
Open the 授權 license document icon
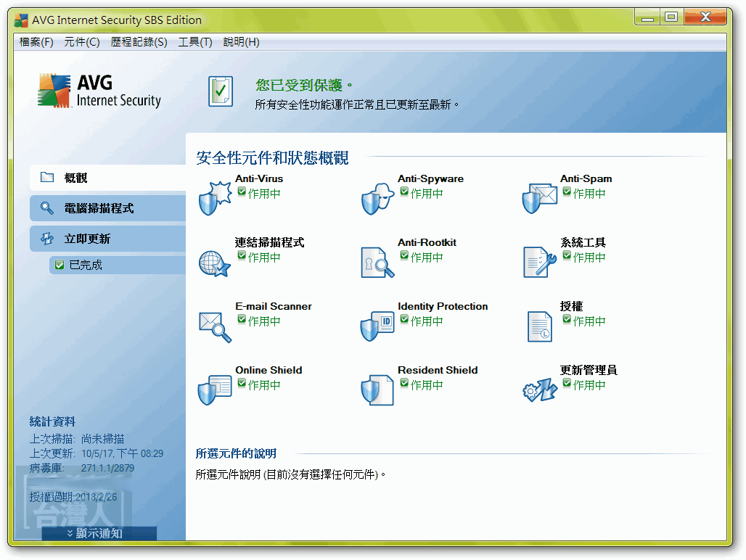pyautogui.click(x=539, y=326)
